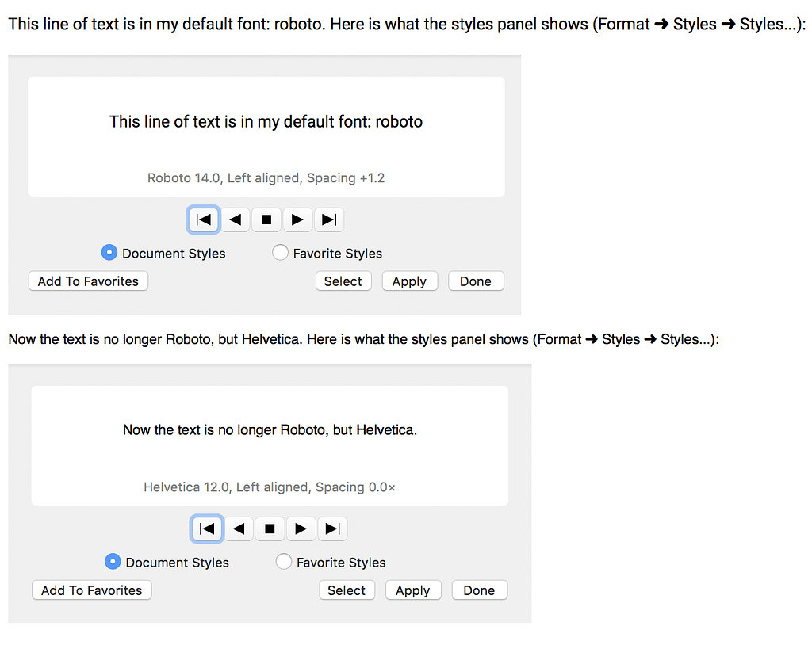This screenshot has width=812, height=645.
Task: Click first-style button in Roboto styles panel
Action: click(x=204, y=219)
